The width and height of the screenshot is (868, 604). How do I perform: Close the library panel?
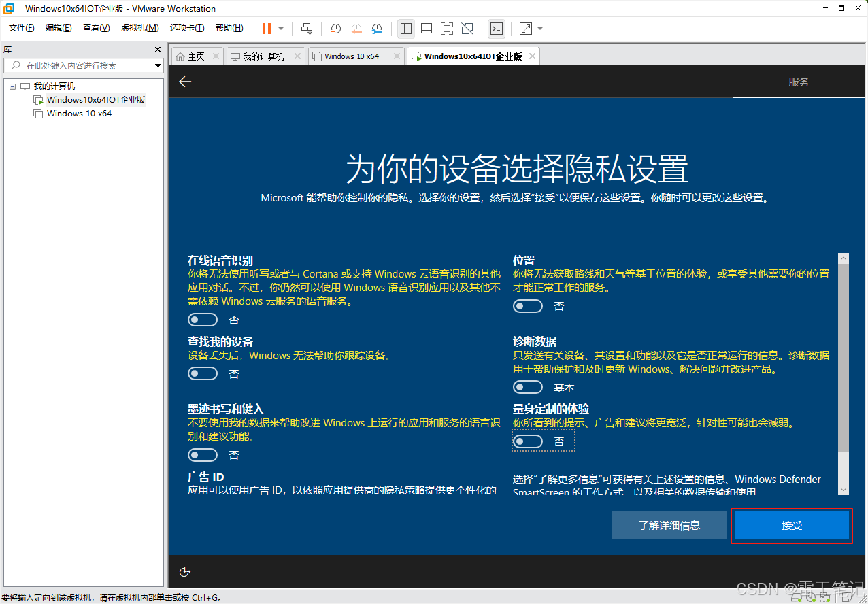pos(158,50)
